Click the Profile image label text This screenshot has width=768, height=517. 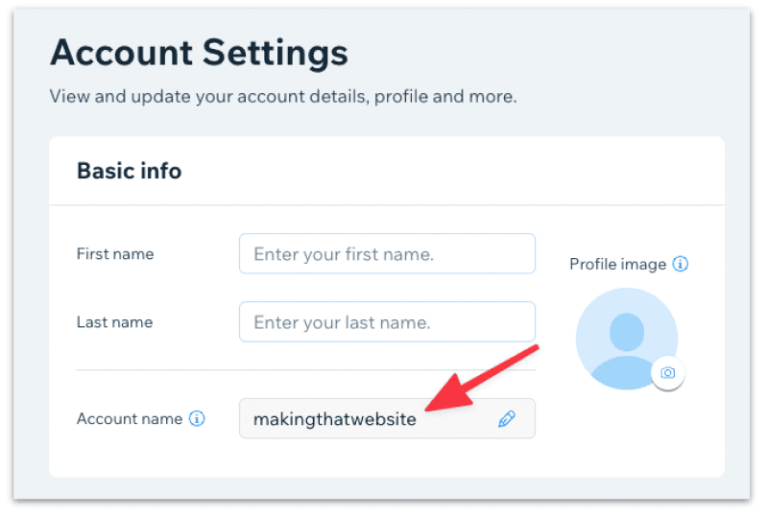coord(617,264)
